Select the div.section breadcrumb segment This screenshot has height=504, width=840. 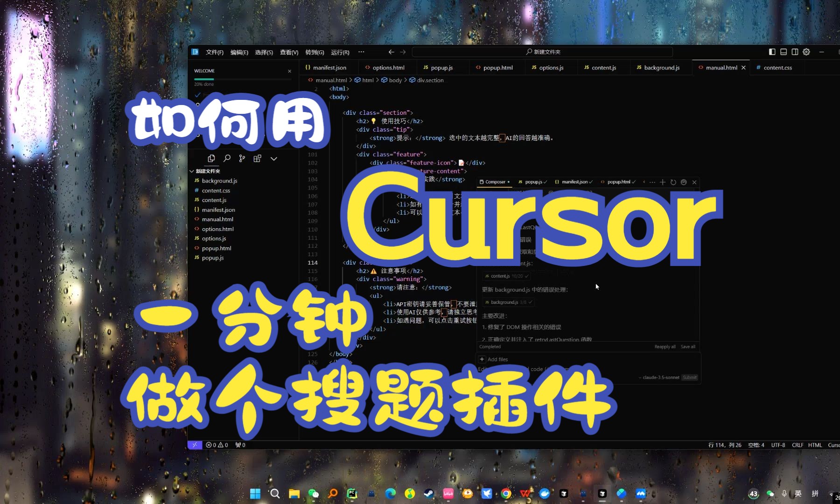(x=427, y=80)
